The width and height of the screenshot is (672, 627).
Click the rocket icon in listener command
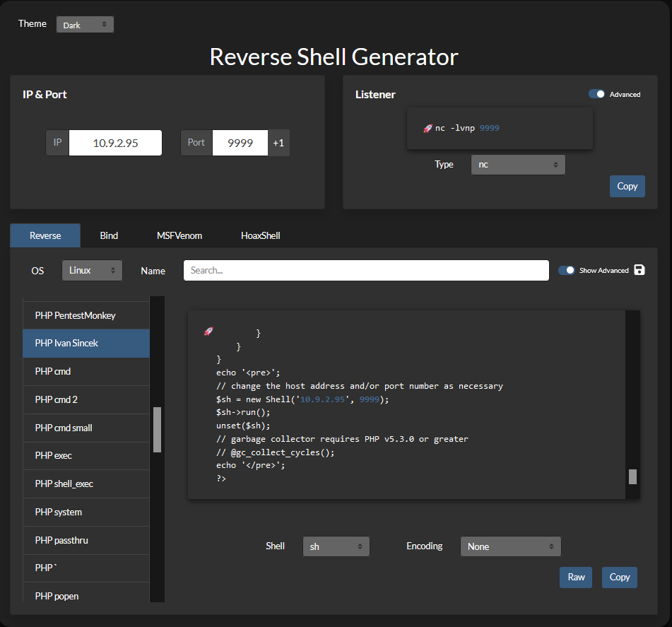[x=428, y=128]
